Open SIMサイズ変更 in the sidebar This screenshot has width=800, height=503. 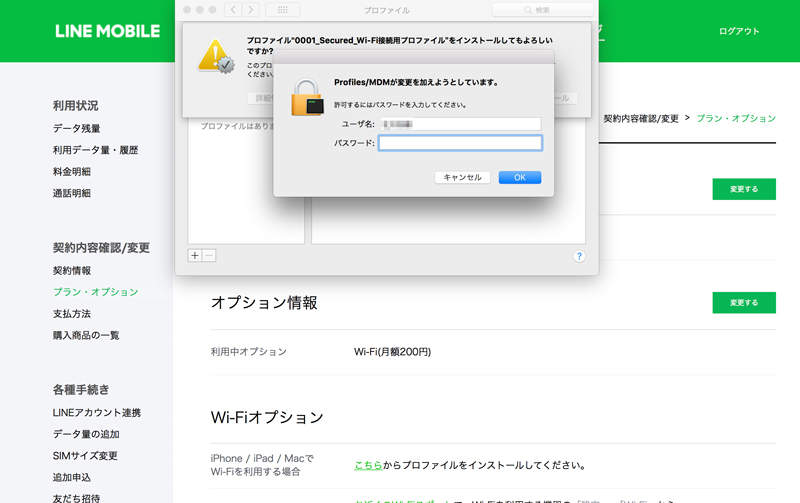coord(85,456)
